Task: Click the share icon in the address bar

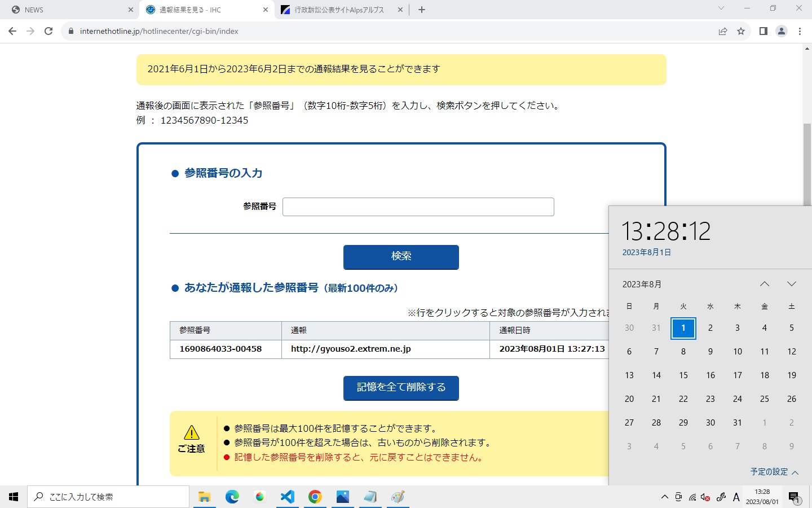Action: click(x=723, y=31)
